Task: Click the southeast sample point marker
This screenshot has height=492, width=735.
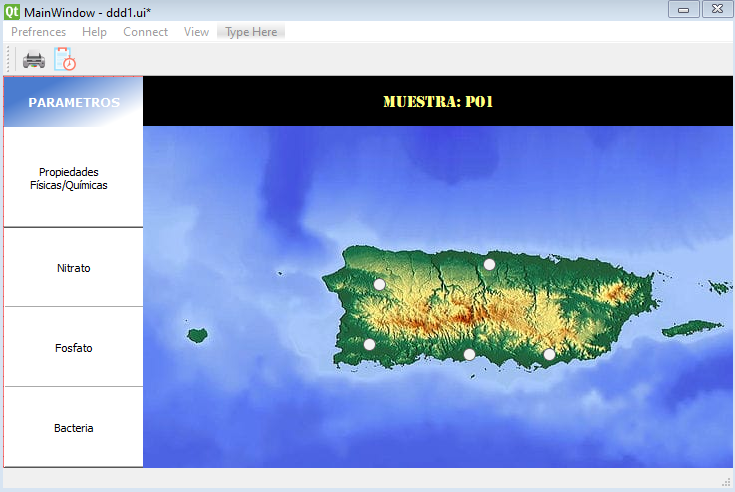Action: [549, 355]
